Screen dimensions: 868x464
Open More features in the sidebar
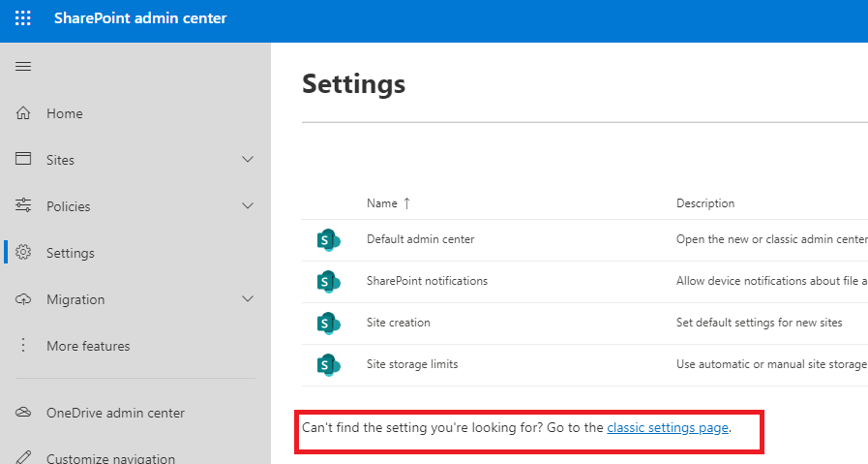(87, 346)
